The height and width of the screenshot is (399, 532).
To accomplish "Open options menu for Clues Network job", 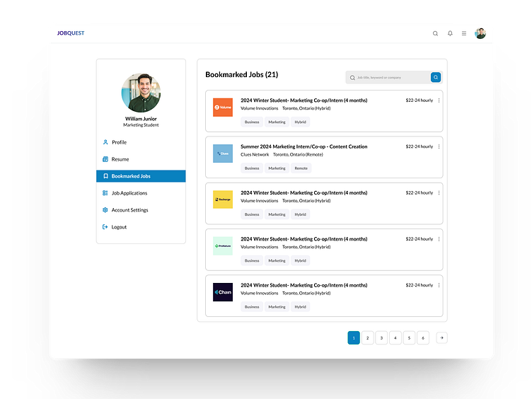I will point(439,146).
